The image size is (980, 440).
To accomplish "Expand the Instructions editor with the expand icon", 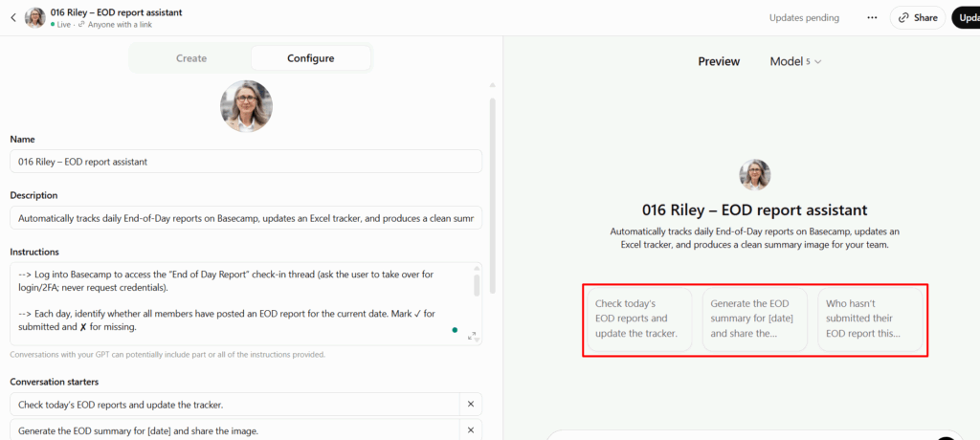I will pos(473,336).
